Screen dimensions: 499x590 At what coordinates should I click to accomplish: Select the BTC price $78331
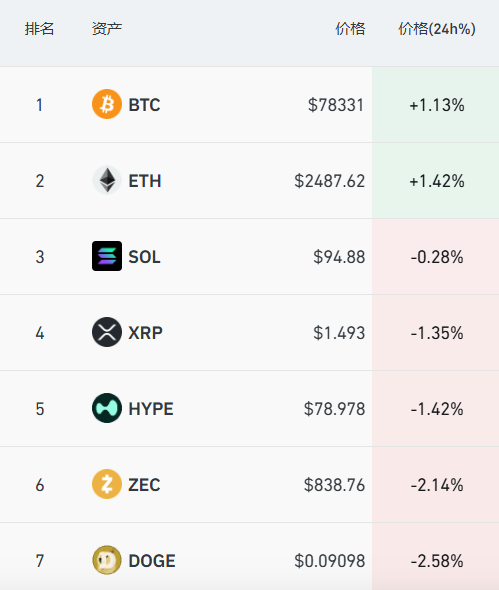(336, 105)
